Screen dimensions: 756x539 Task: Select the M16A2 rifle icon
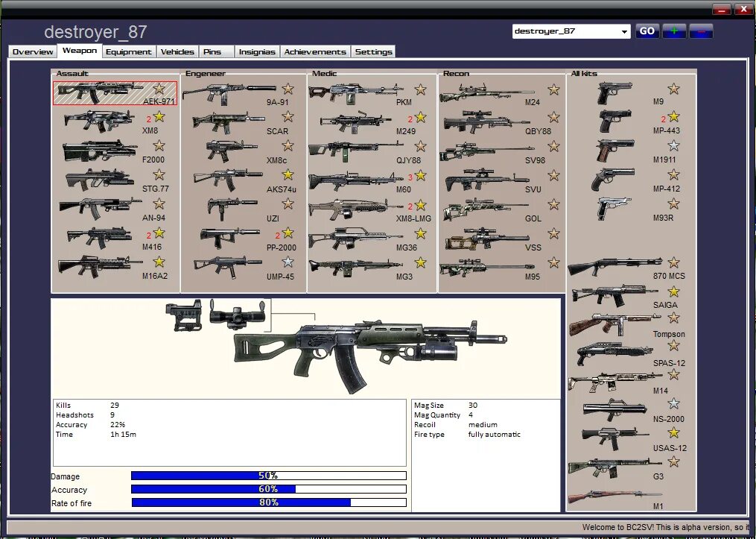[x=101, y=266]
